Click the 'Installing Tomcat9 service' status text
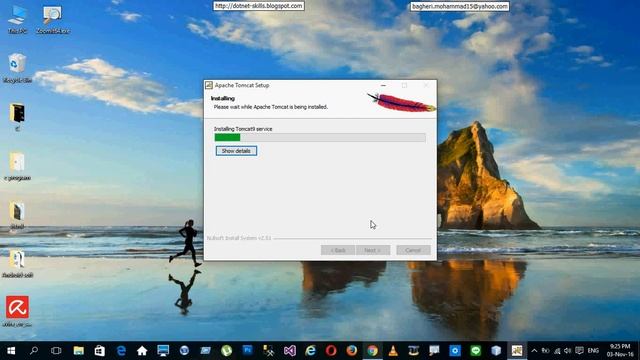The height and width of the screenshot is (360, 640). [243, 129]
